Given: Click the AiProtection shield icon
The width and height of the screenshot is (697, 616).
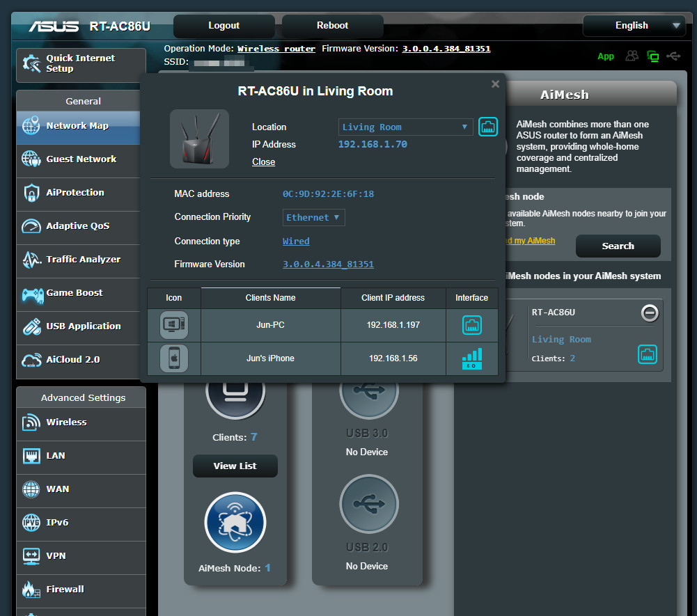Looking at the screenshot, I should 31,193.
